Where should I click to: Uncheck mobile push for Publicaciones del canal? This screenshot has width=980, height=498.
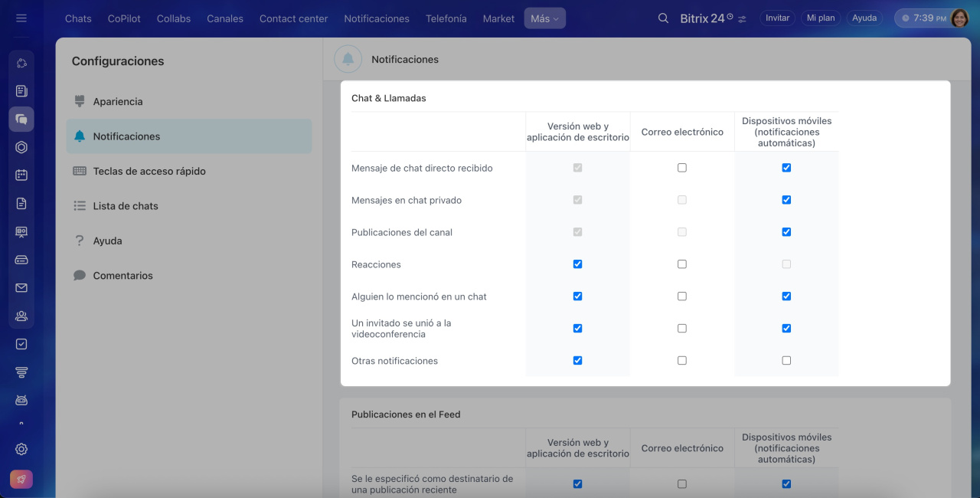click(x=786, y=232)
